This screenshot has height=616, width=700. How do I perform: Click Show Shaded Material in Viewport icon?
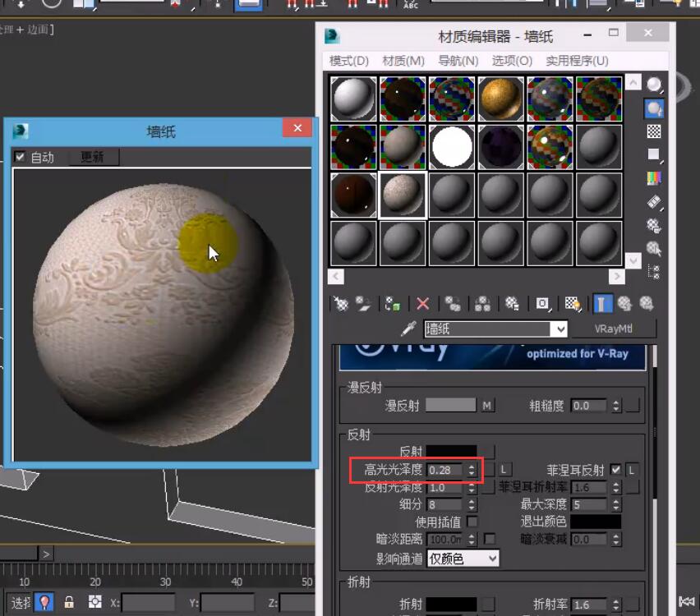point(573,304)
